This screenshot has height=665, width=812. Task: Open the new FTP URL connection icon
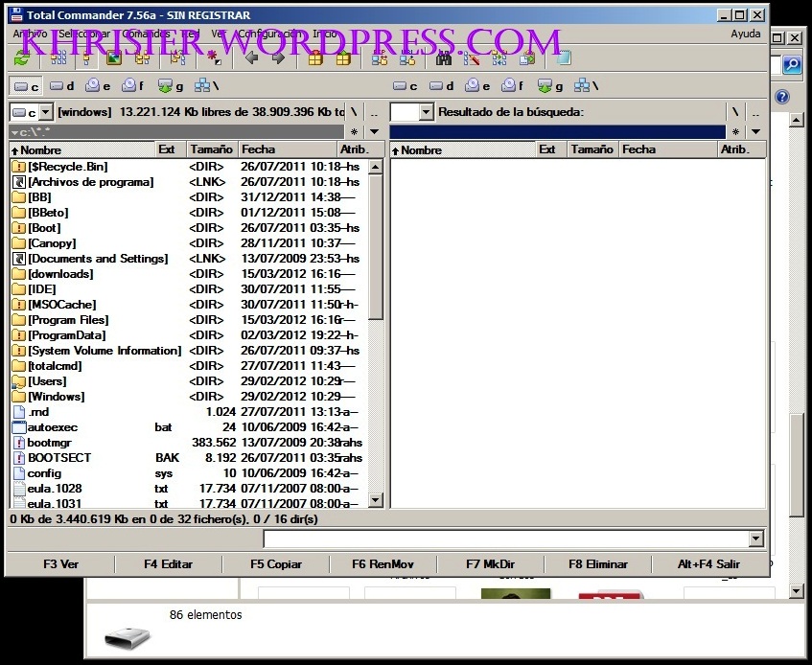coord(407,58)
